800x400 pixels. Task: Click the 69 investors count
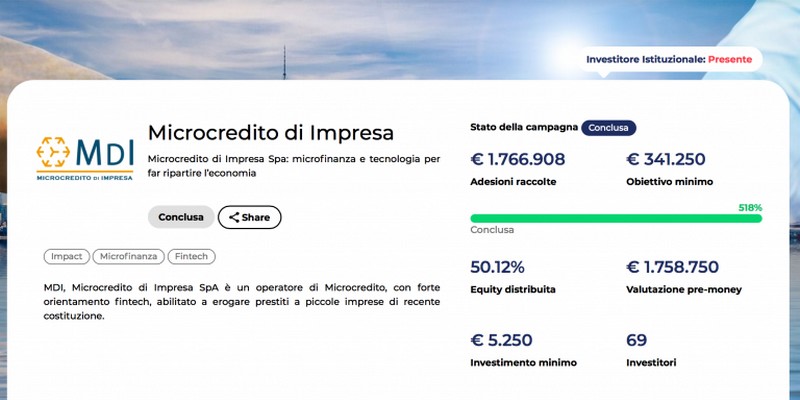point(637,340)
